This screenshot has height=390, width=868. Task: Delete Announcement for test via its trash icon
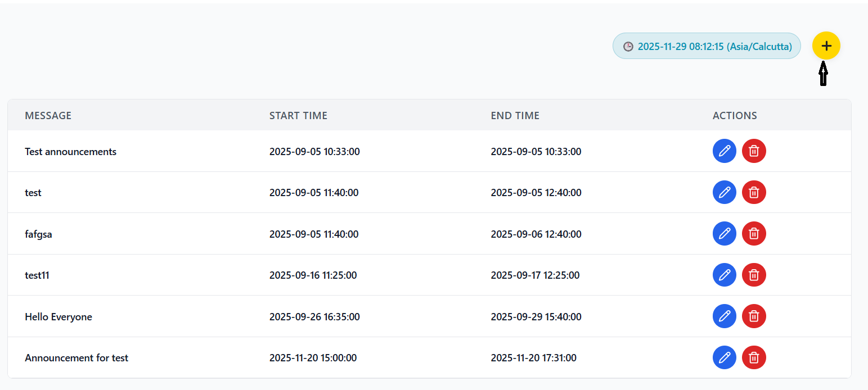click(x=754, y=357)
